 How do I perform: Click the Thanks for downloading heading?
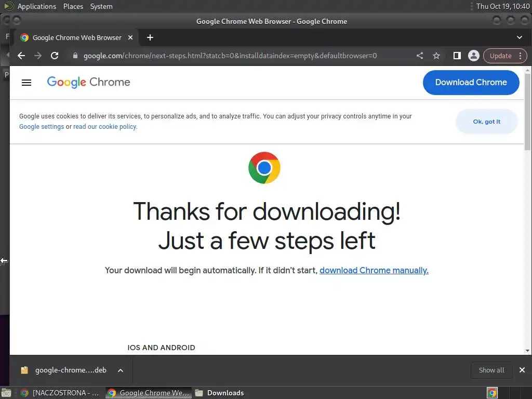click(x=267, y=226)
